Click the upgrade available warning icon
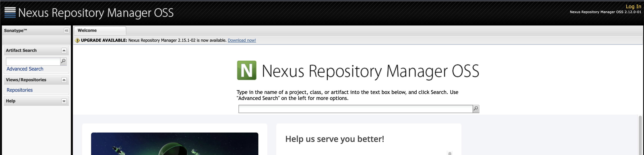Screen dimensions: 644x155 tap(77, 40)
